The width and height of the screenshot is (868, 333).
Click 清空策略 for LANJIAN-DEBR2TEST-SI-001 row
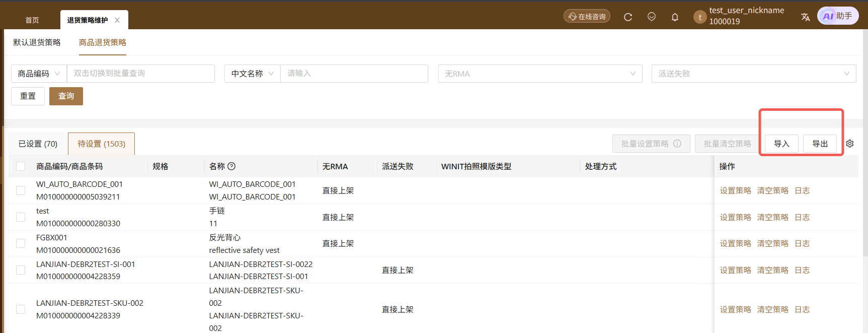[x=773, y=270]
